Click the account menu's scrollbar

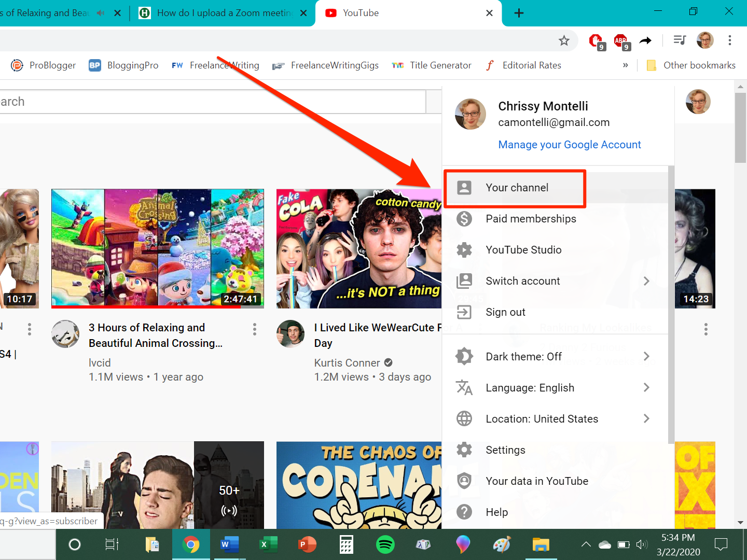[x=671, y=305]
